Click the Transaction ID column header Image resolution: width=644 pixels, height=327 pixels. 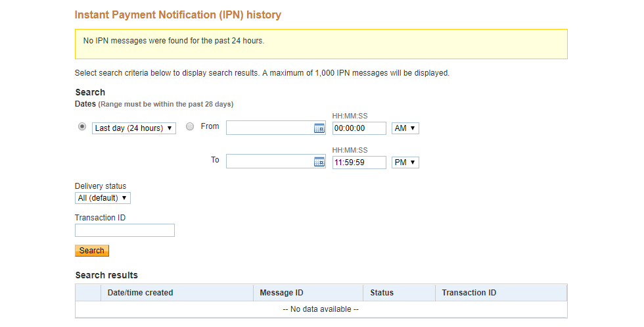pos(469,293)
